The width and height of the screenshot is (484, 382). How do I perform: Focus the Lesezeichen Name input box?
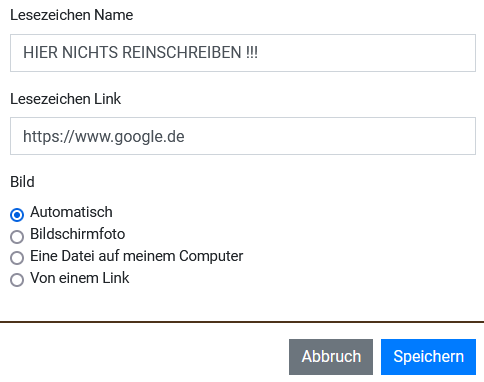click(243, 53)
